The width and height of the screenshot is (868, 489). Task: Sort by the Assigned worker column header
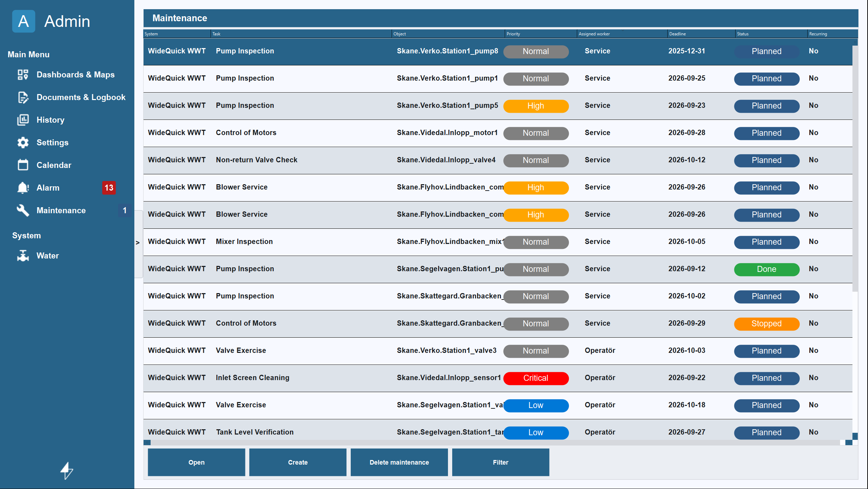click(x=622, y=34)
